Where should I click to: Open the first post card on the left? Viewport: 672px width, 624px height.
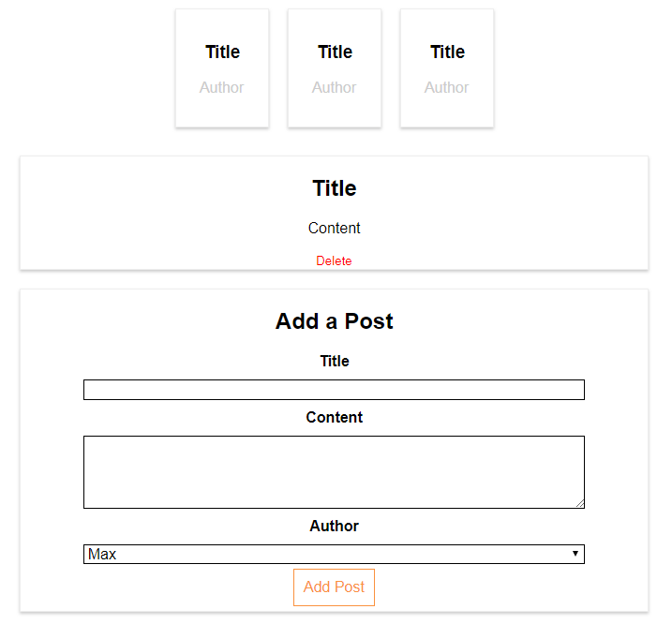point(222,68)
